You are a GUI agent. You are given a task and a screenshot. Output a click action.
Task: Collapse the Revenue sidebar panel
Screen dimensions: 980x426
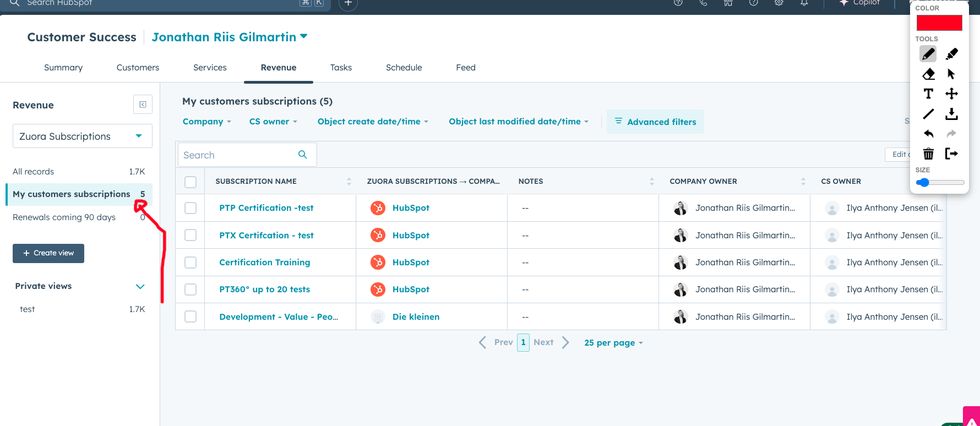coord(143,105)
